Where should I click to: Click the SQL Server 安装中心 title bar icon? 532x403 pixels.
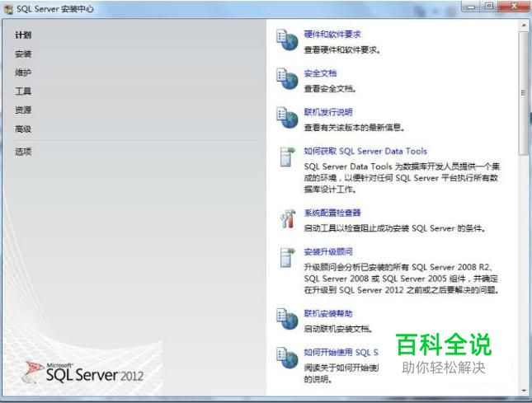click(x=8, y=9)
